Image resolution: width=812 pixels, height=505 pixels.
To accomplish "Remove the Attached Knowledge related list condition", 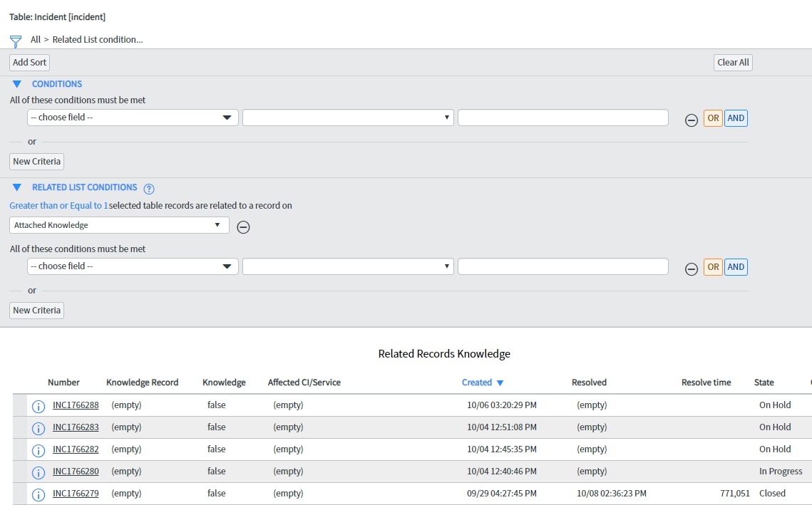I will pos(243,227).
